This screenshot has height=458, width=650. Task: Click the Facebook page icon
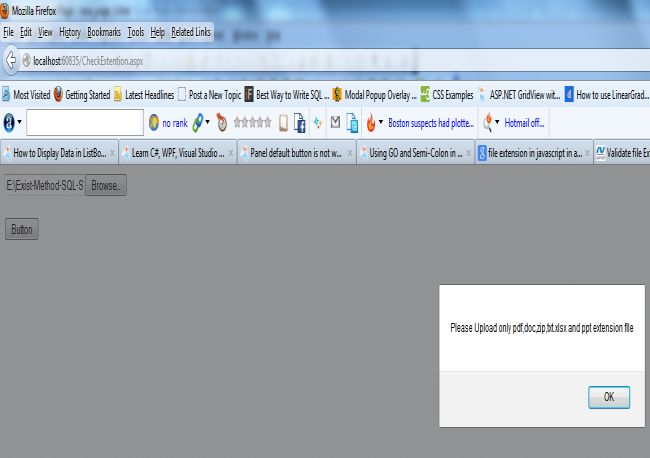pyautogui.click(x=300, y=123)
